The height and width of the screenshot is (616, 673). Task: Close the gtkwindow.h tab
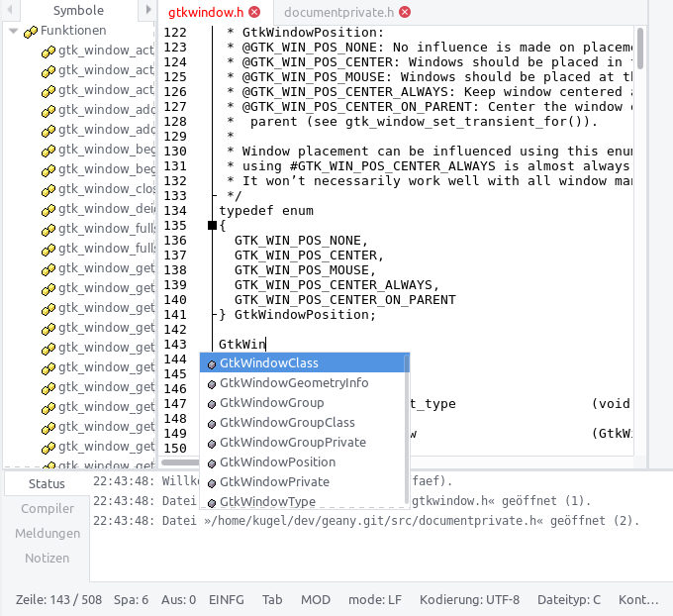[x=254, y=12]
